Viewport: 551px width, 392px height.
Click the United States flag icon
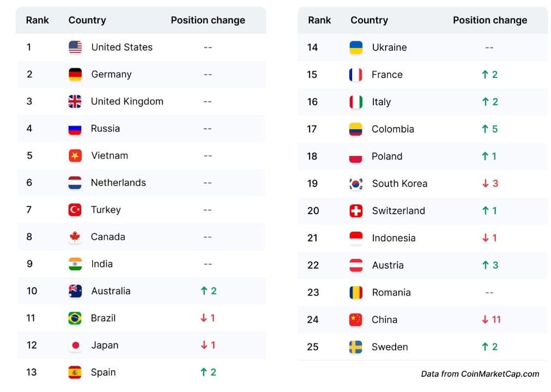(x=75, y=47)
